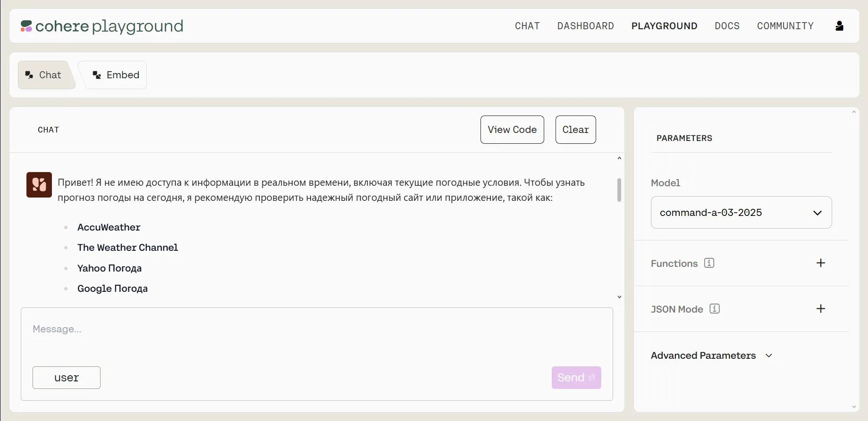
Task: Open PLAYGROUND in the top navigation
Action: 664,26
